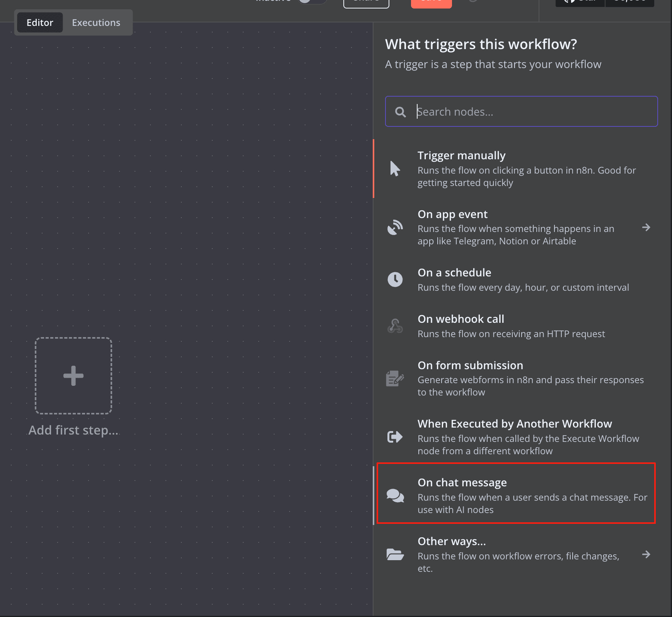Screen dimensions: 672x617
Task: Click the On webhook call icon
Action: click(395, 326)
